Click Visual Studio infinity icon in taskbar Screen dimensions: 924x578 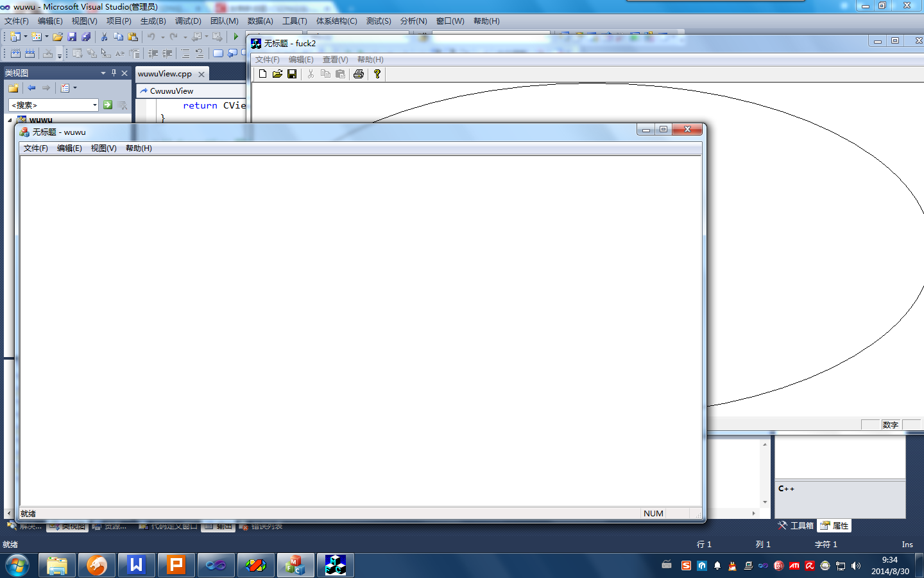(216, 565)
